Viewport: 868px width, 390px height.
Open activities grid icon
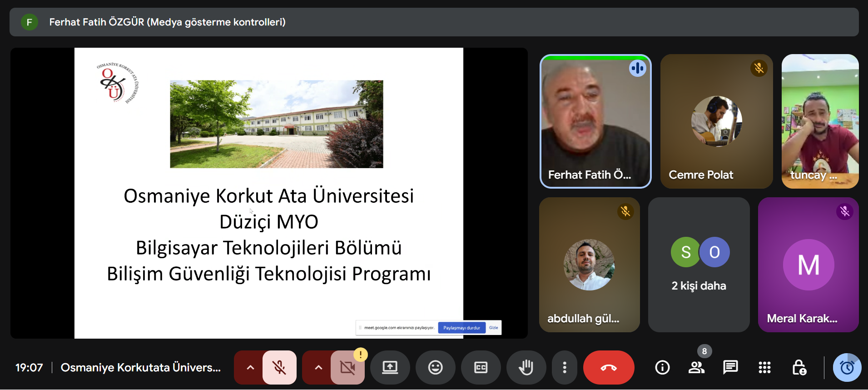click(x=764, y=367)
